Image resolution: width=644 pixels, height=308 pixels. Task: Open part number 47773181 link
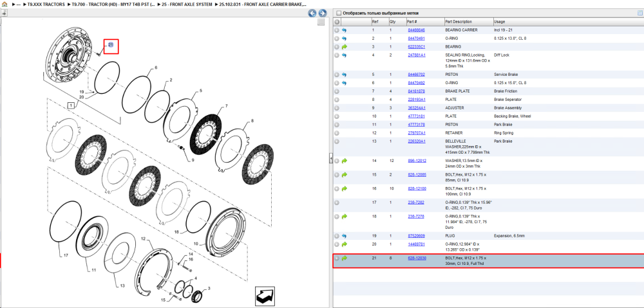pyautogui.click(x=416, y=116)
